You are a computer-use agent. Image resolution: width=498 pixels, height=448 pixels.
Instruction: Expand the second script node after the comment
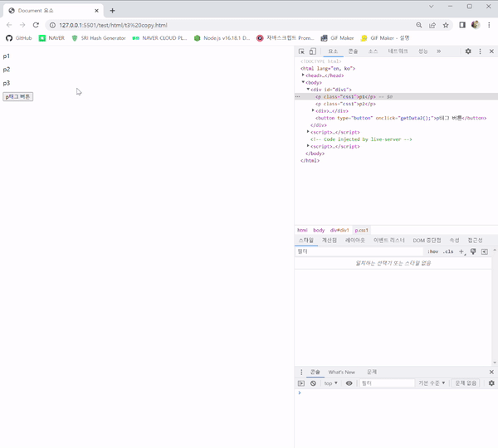click(308, 146)
